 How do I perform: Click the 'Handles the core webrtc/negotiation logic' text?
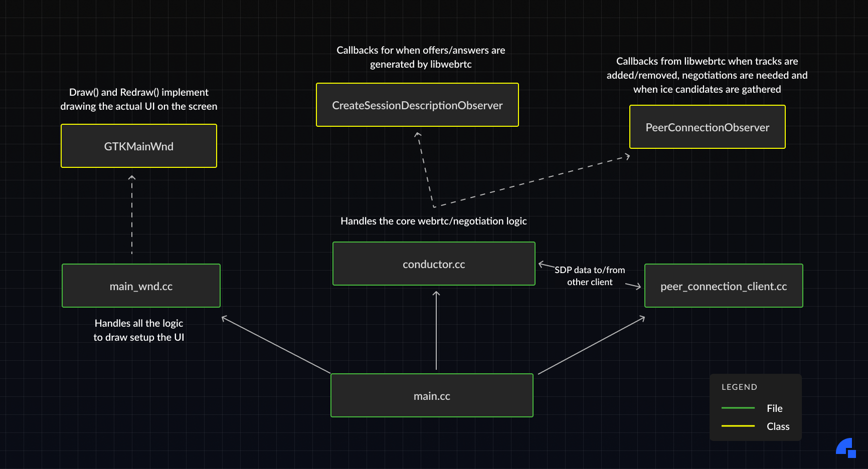(433, 221)
